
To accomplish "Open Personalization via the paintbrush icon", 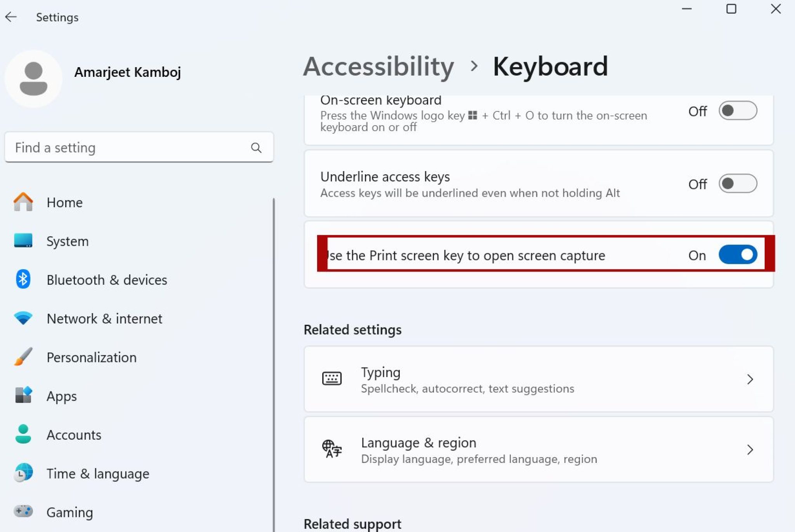I will [x=23, y=357].
